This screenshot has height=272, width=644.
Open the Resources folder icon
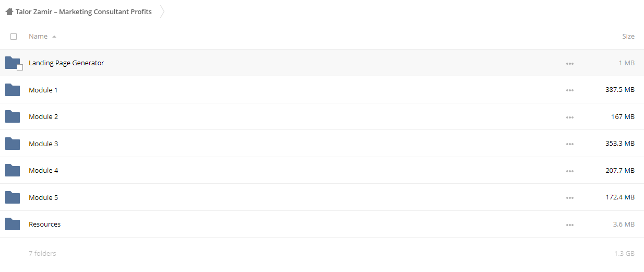(13, 224)
